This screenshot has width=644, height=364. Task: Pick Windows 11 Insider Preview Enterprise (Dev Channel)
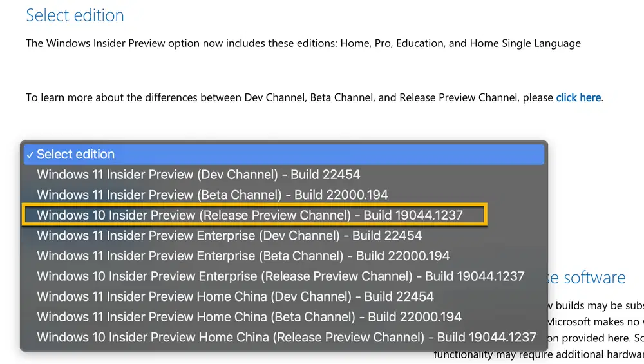284,235
